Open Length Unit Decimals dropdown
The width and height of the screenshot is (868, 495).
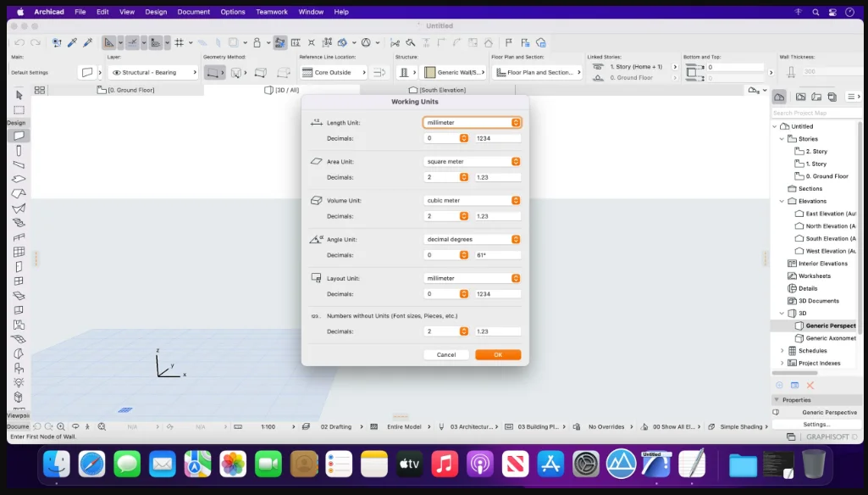tap(446, 138)
